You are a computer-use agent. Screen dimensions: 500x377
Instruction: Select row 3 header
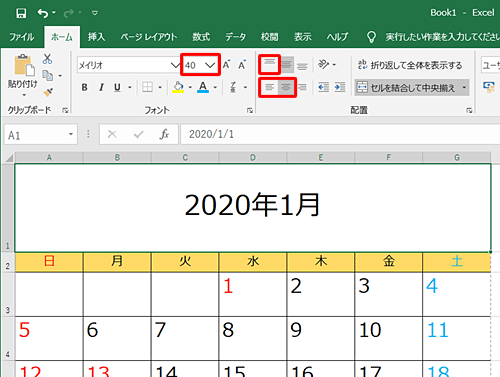click(8, 294)
